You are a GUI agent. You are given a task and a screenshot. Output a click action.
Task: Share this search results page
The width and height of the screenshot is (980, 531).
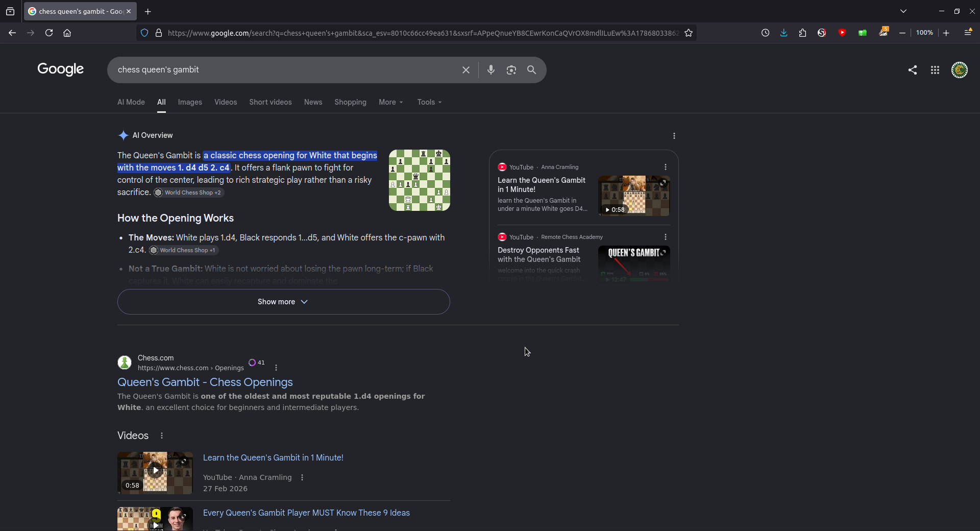coord(913,70)
